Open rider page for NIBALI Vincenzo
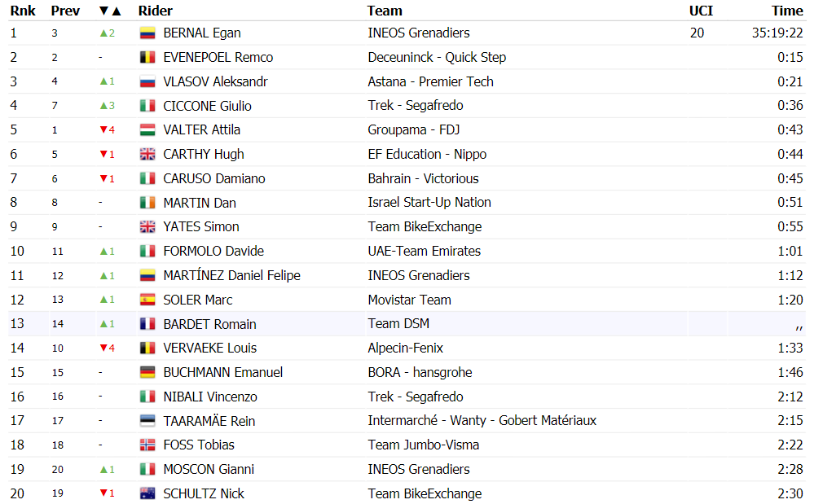Screen dimensions: 814x504 tap(210, 397)
